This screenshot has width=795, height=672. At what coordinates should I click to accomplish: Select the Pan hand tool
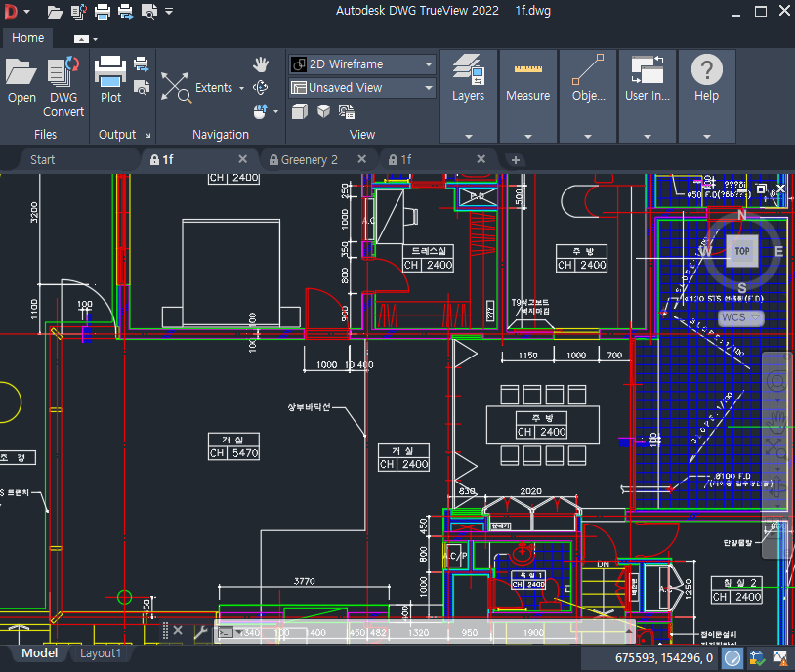coord(261,64)
